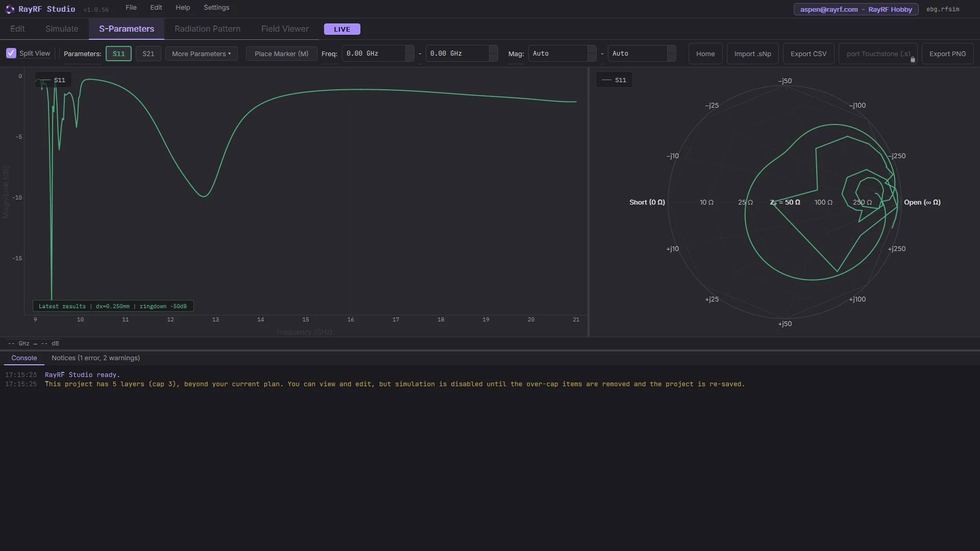Increase the start frequency with stepper up arrow

point(409,49)
